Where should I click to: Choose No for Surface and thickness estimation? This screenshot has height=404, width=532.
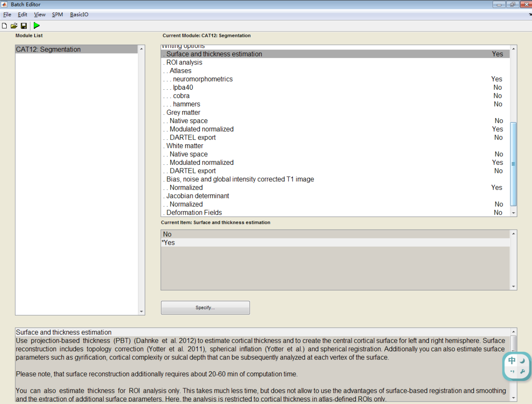pos(335,234)
